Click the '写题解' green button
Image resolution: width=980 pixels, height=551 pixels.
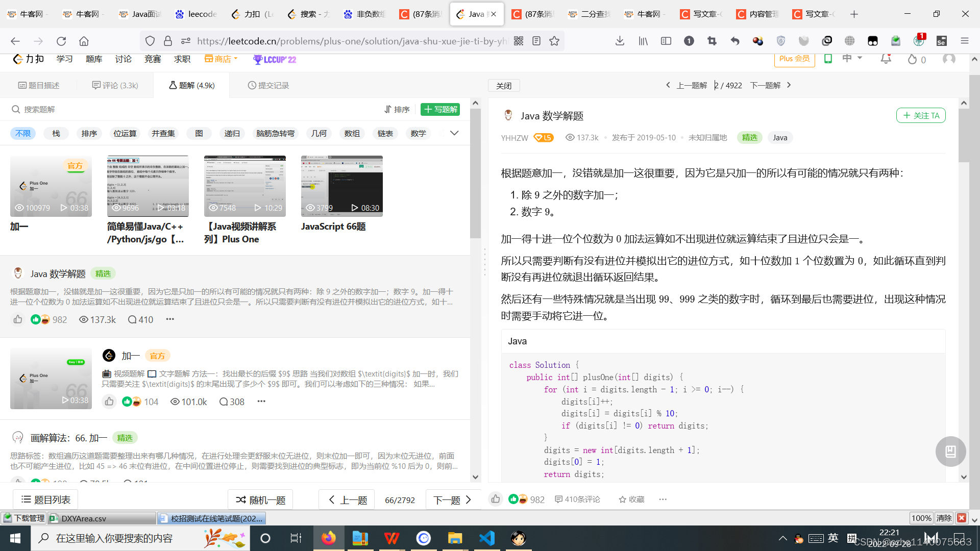point(440,109)
